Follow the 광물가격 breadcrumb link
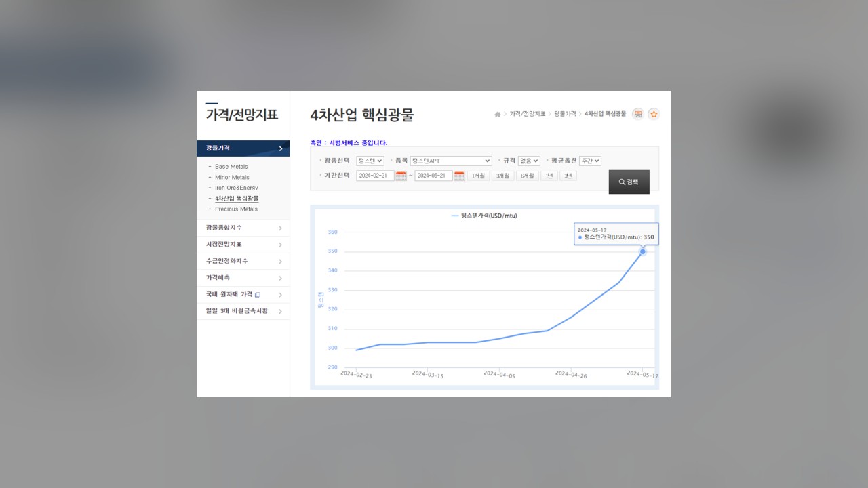 point(565,114)
